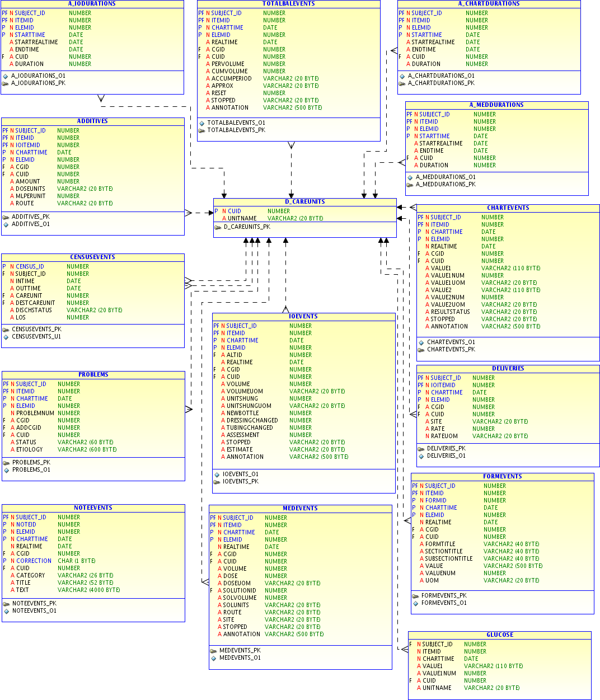Select the A_IODURATIONS table header

point(92,4)
